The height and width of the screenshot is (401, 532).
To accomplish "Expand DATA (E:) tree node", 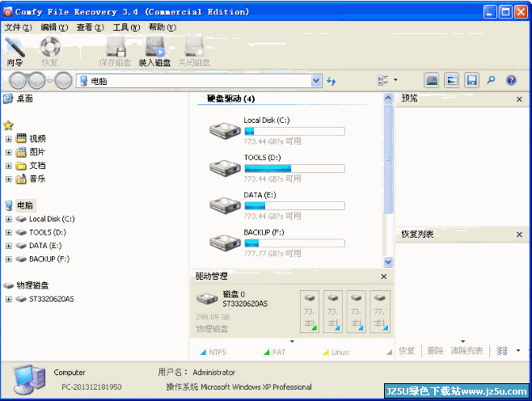I will pyautogui.click(x=9, y=246).
